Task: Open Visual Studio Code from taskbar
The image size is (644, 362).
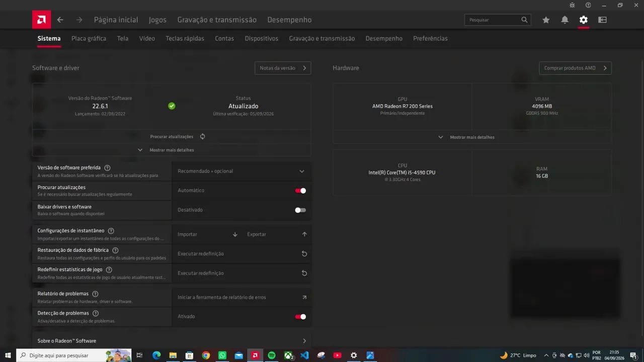Action: click(x=304, y=355)
